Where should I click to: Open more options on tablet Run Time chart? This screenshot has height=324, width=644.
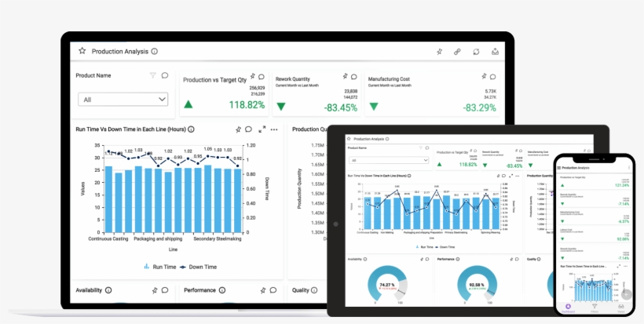[518, 176]
